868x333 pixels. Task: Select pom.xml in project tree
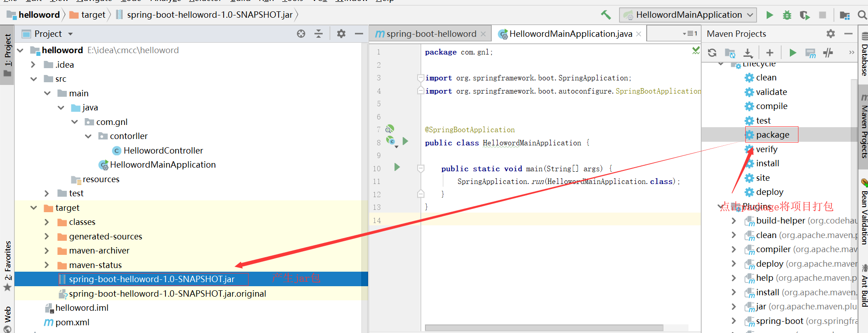(x=72, y=322)
